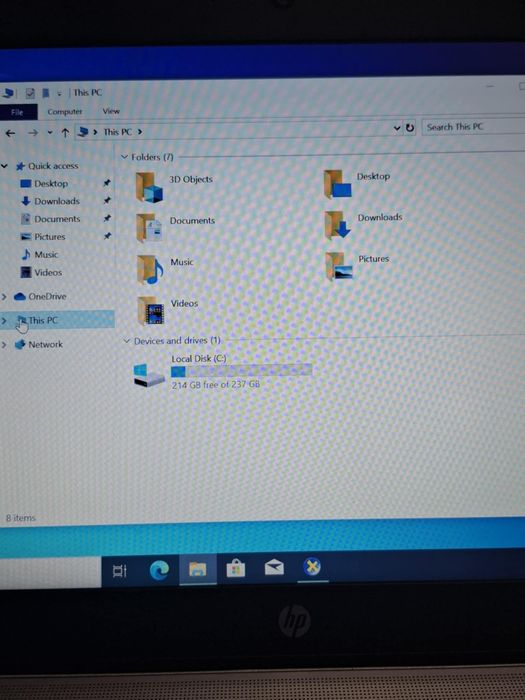Expand the Network tree node
The width and height of the screenshot is (525, 700).
tap(4, 345)
